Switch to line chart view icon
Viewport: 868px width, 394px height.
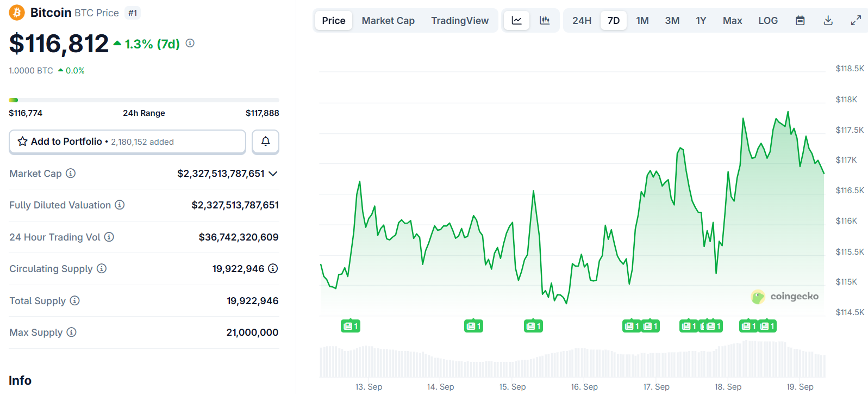[x=516, y=21]
